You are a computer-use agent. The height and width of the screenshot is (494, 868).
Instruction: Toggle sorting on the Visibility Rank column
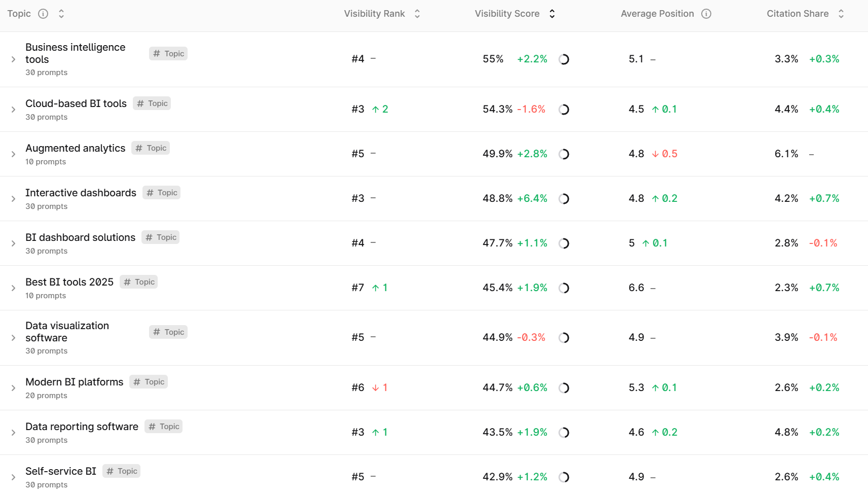(x=417, y=14)
